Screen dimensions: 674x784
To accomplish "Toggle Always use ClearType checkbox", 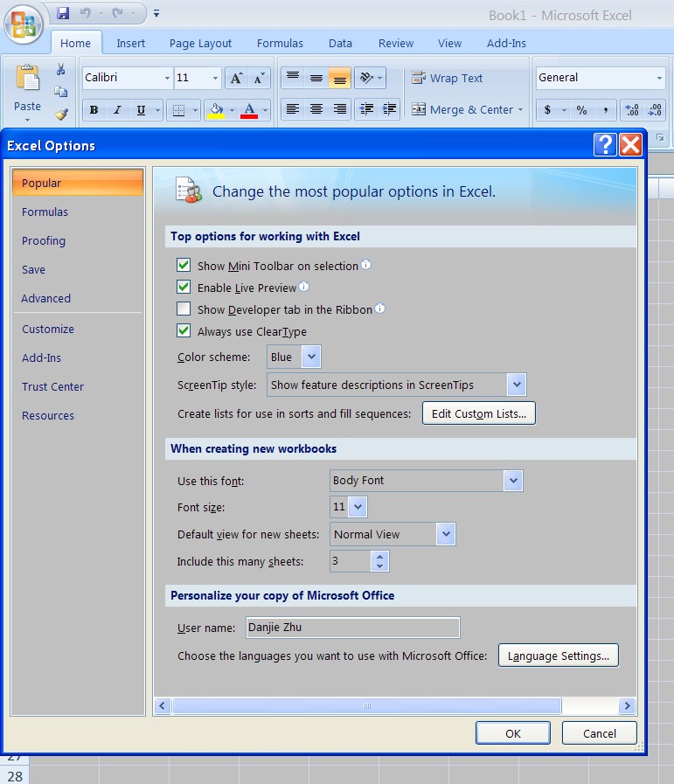I will coord(184,330).
